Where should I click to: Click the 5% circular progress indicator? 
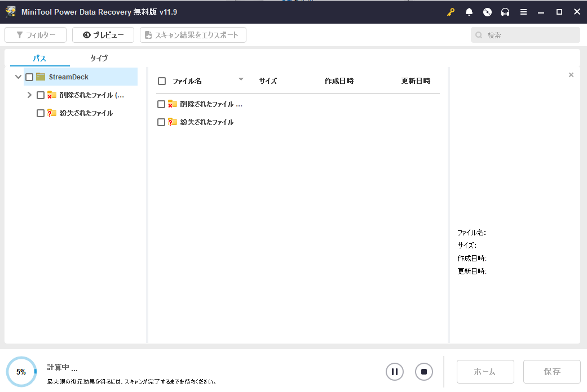[21, 372]
